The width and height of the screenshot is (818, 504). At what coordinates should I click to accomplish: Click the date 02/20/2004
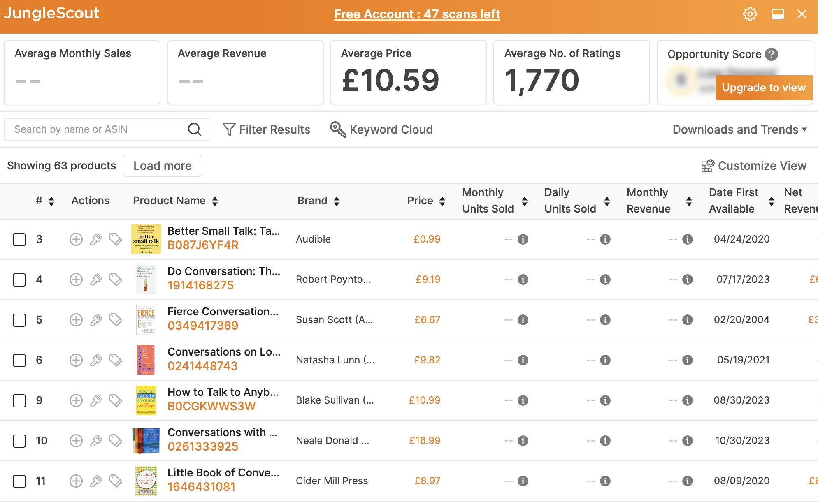(741, 320)
